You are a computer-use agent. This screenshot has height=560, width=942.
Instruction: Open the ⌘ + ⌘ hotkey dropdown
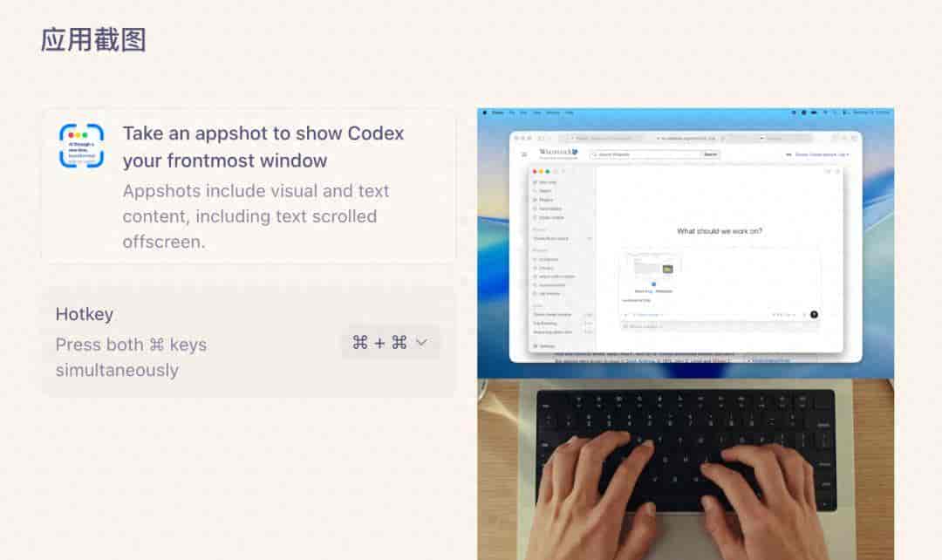(391, 343)
